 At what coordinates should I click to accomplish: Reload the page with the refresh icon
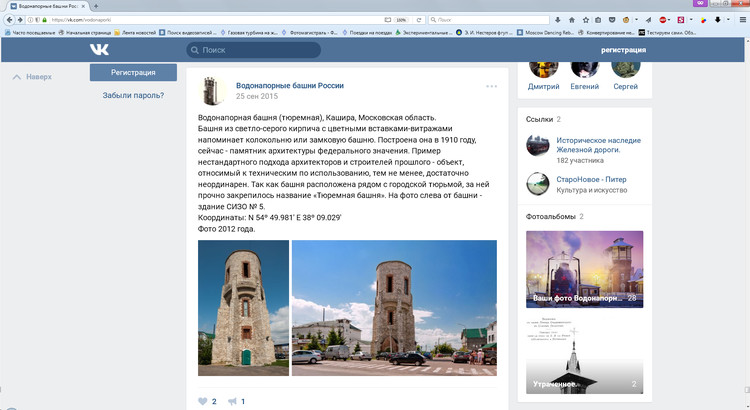(419, 20)
